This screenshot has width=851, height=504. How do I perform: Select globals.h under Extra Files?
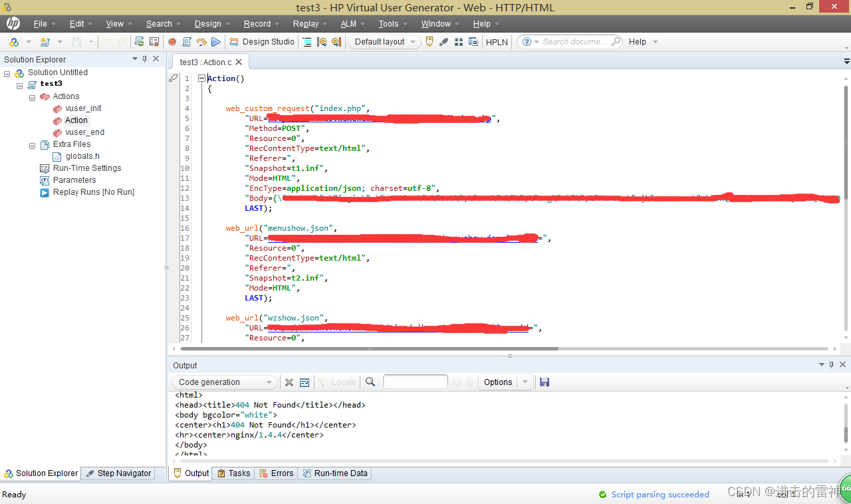tap(82, 156)
